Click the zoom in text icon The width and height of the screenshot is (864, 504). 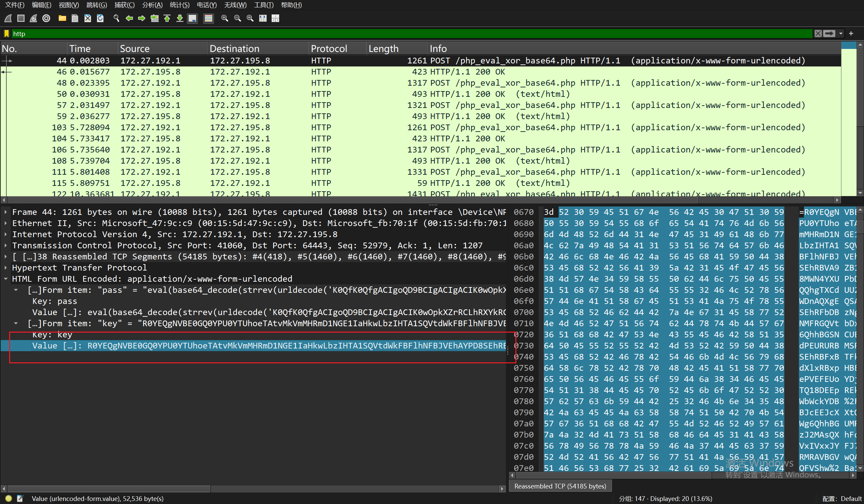[224, 19]
